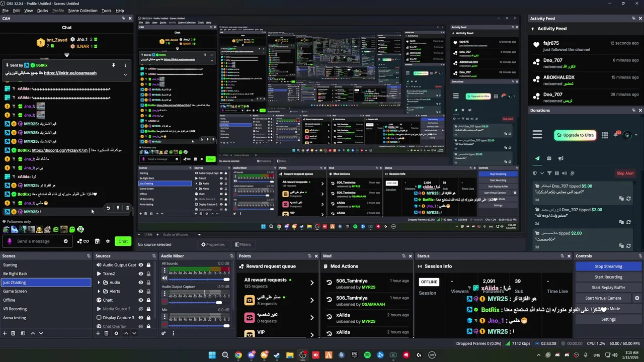The width and height of the screenshot is (644, 362).
Task: Move source down in Sources dock
Action: 134,333
